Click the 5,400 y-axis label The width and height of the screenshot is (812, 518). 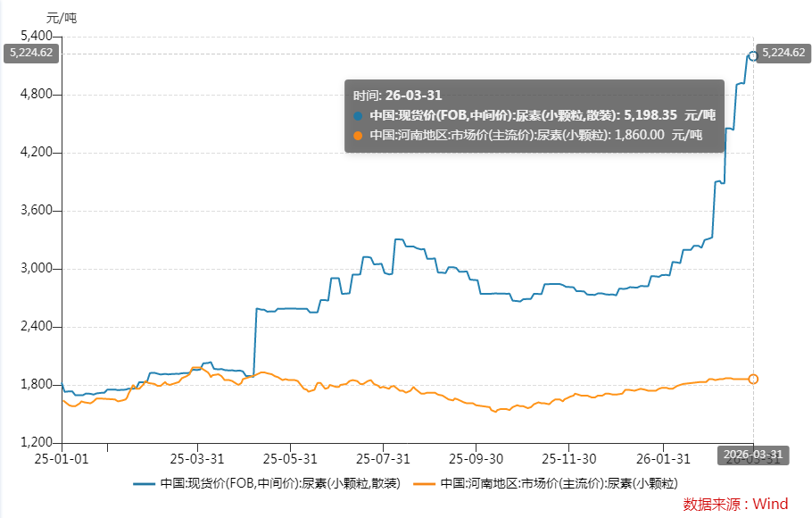(x=37, y=36)
